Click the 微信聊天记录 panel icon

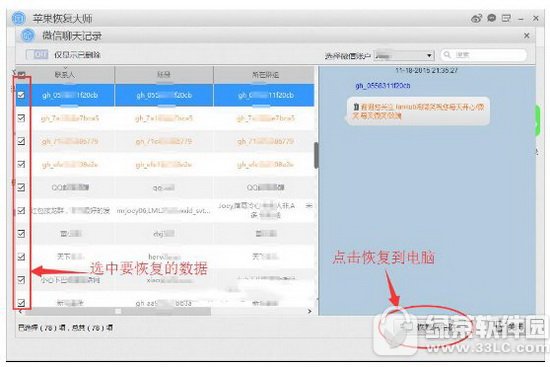[28, 35]
